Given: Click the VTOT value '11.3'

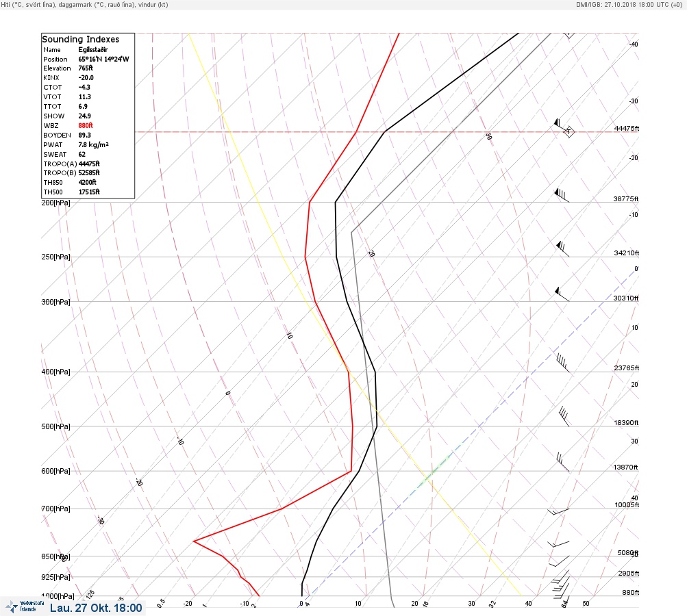Looking at the screenshot, I should [84, 97].
